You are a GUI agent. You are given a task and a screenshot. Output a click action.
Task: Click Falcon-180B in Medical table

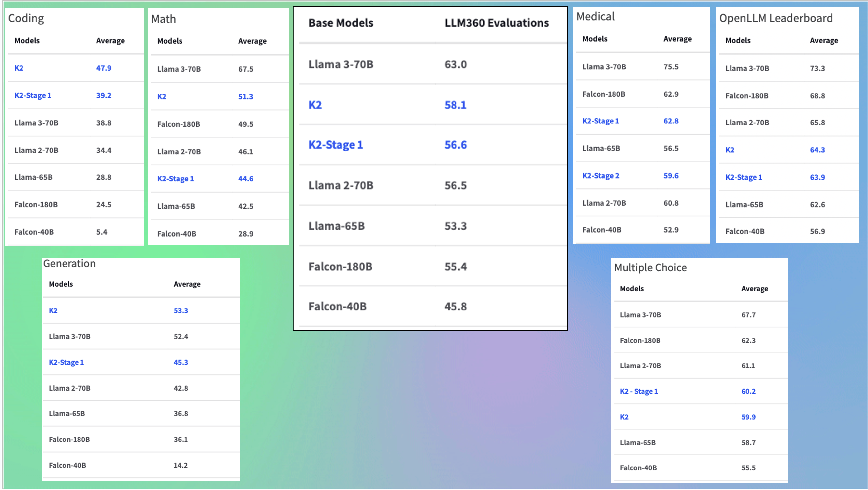(x=604, y=94)
